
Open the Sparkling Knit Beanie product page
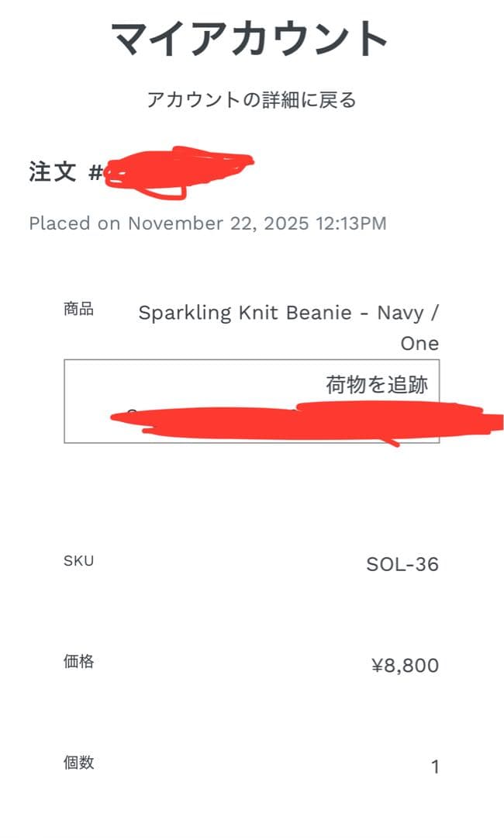pos(288,312)
